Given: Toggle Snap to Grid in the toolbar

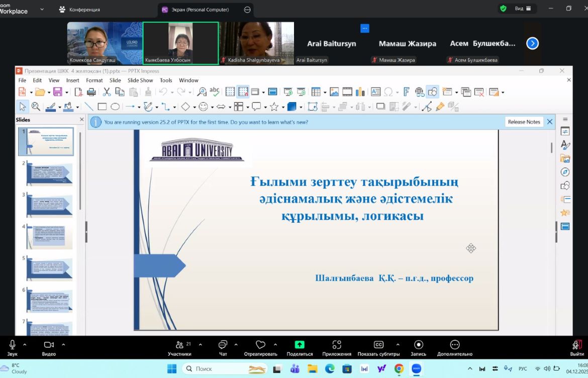Looking at the screenshot, I should click(x=243, y=92).
